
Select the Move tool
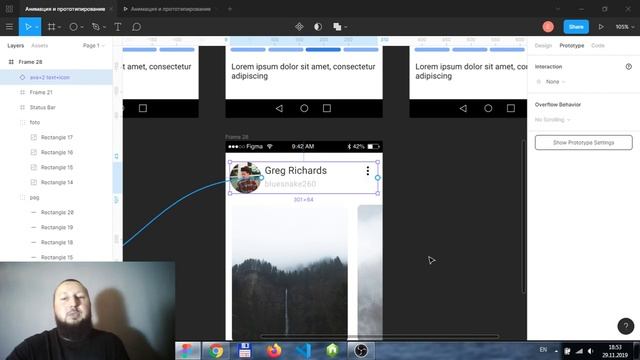point(27,27)
